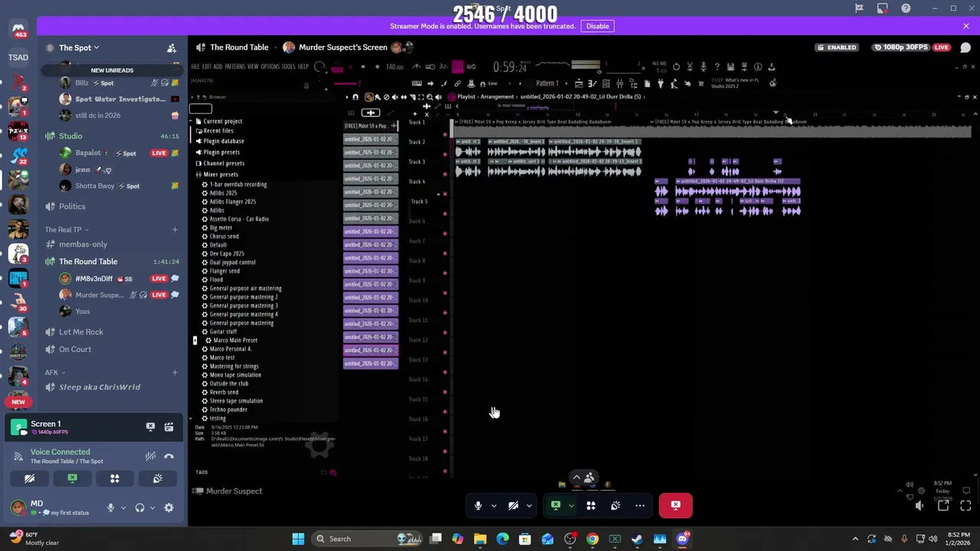Open output device options beside the headphones
The image size is (980, 551).
[152, 507]
